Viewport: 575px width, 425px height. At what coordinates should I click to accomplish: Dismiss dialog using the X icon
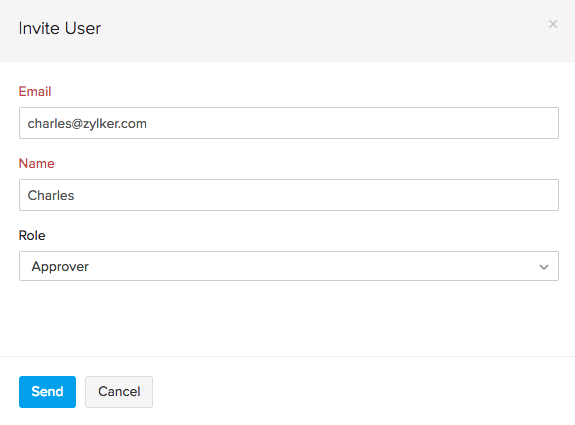pyautogui.click(x=553, y=24)
